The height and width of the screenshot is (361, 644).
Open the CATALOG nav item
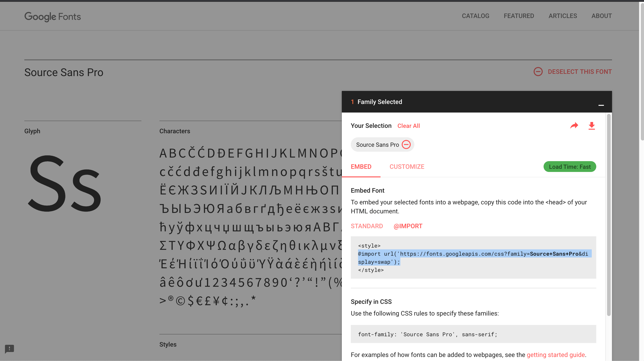475,16
